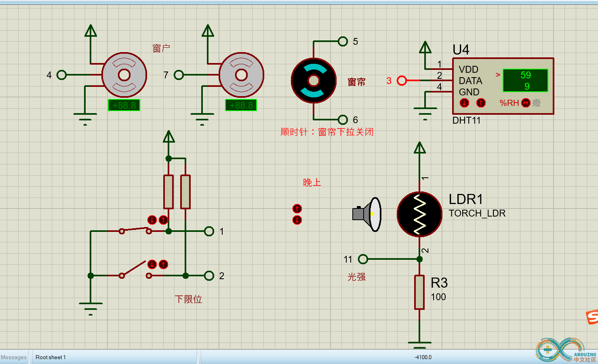Image resolution: width=598 pixels, height=364 pixels.
Task: Click the down arrow of the terminal 2 switch
Action: [x=152, y=264]
